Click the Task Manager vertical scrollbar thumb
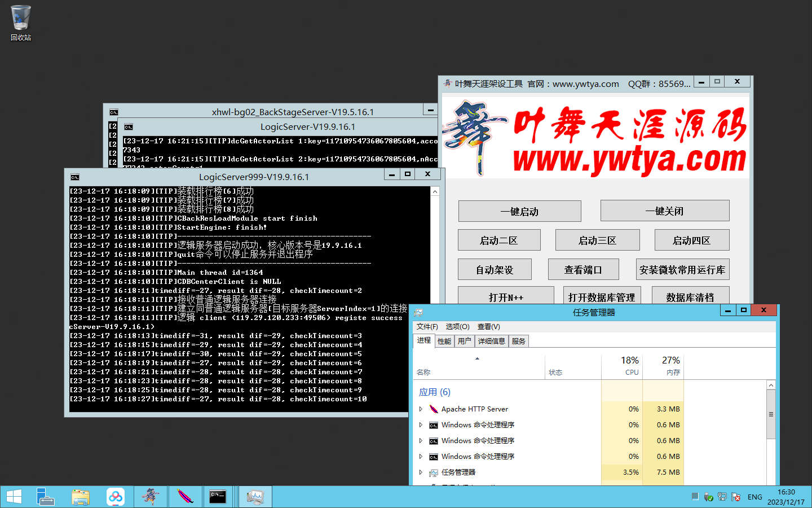Image resolution: width=812 pixels, height=508 pixels. tap(771, 414)
